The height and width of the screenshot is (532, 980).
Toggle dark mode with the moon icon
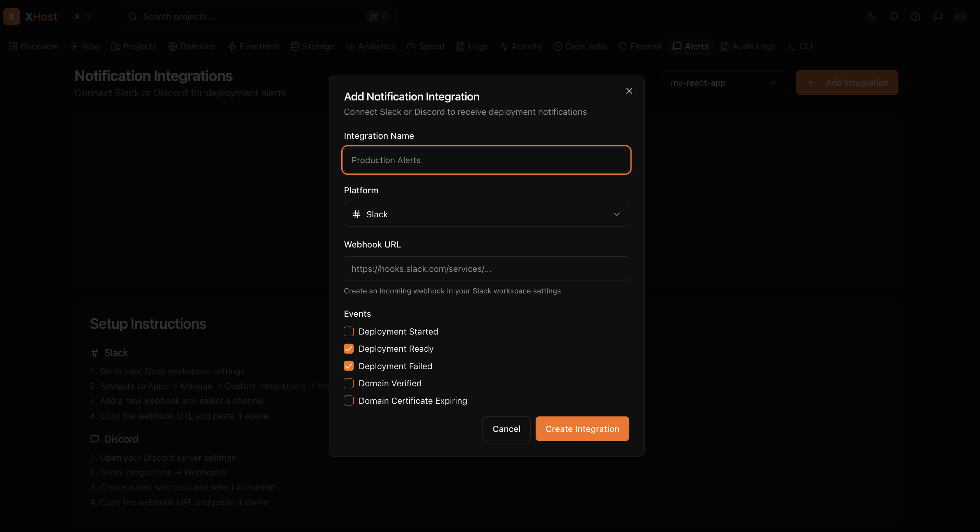click(x=872, y=16)
